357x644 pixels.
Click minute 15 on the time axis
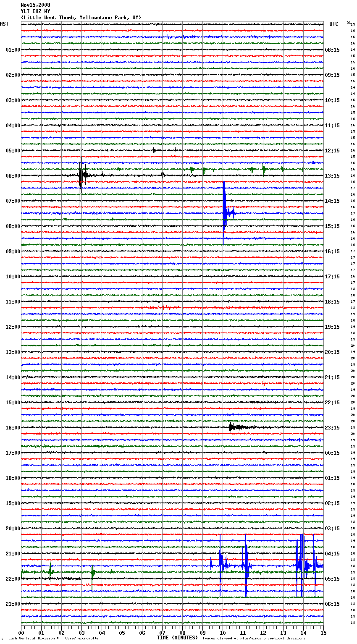(323, 633)
